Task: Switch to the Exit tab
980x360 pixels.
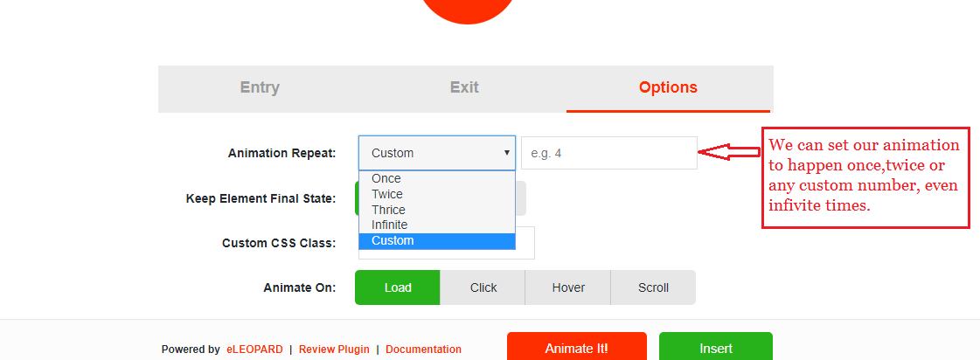Action: click(464, 87)
